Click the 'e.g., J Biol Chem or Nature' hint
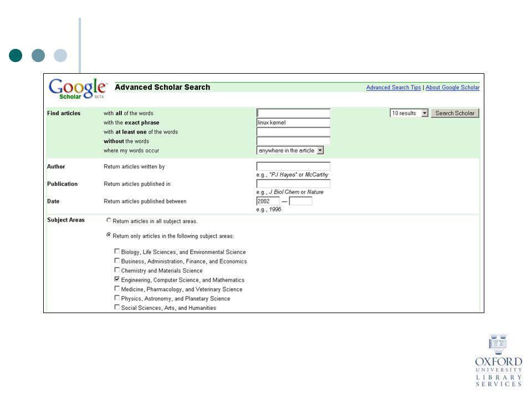This screenshot has height=399, width=532. (x=290, y=192)
